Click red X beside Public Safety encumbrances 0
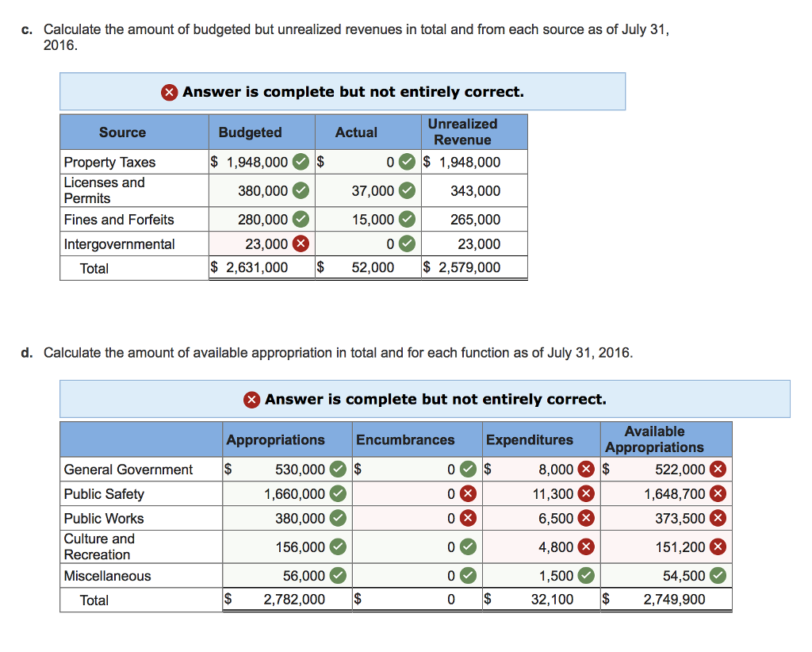 tap(468, 493)
